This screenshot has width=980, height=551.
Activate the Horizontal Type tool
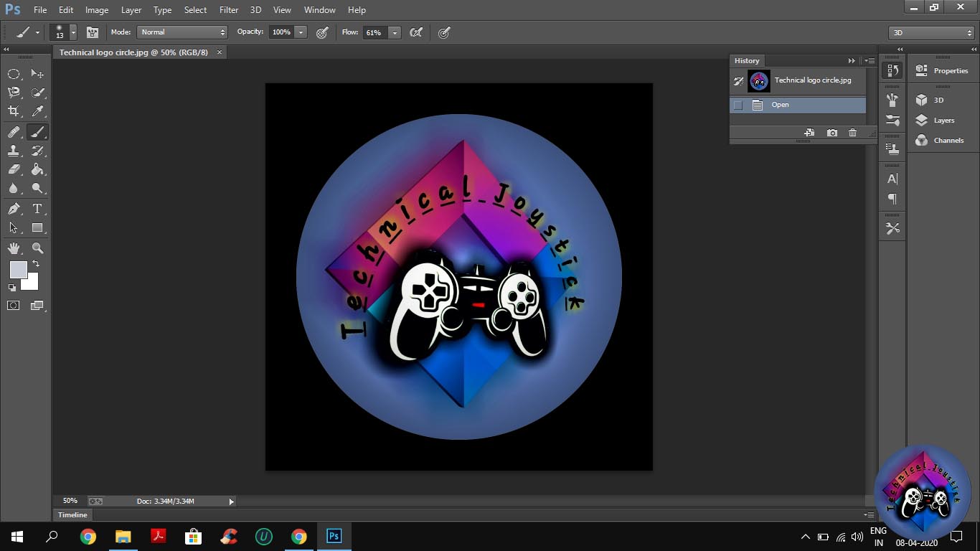37,209
